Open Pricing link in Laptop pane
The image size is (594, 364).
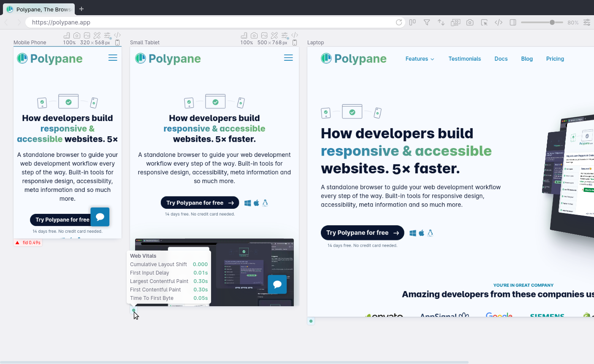tap(555, 59)
